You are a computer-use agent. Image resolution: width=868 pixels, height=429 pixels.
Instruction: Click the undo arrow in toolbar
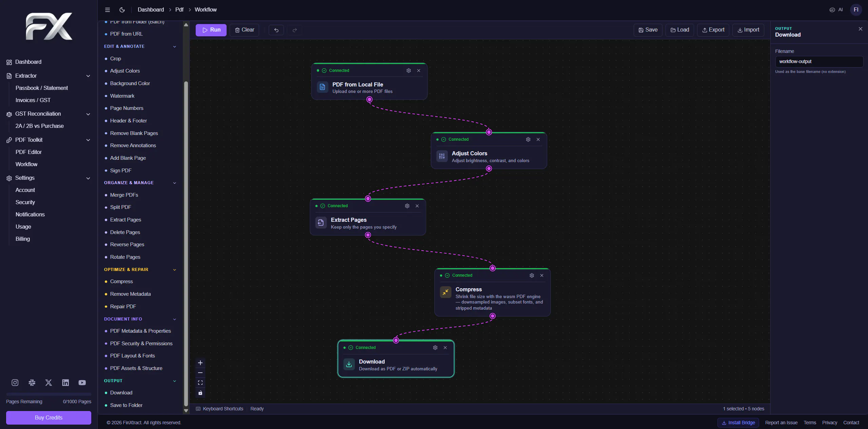click(x=276, y=30)
